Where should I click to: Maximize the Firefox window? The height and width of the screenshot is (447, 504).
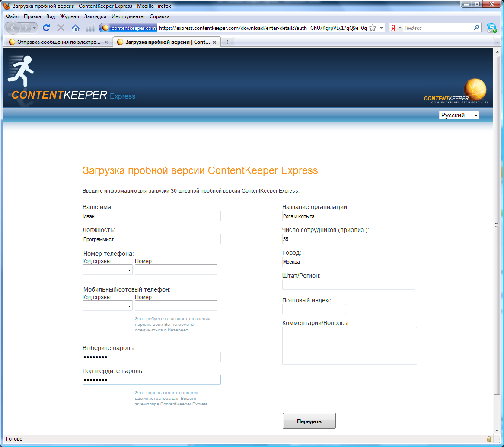(x=477, y=4)
